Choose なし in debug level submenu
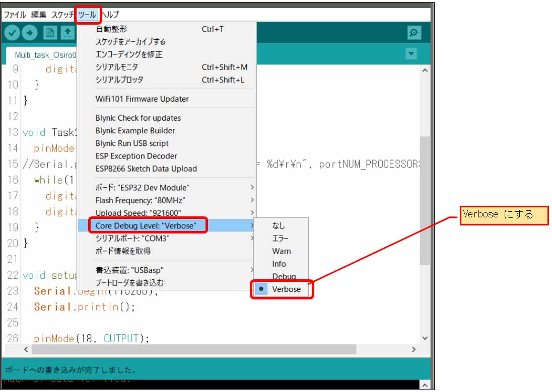The image size is (552, 392). pos(279,226)
